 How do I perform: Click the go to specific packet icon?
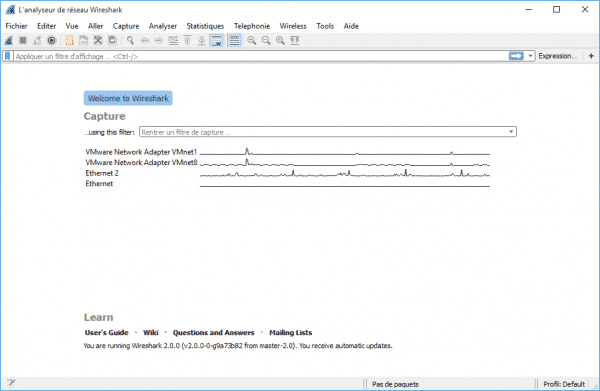(173, 41)
